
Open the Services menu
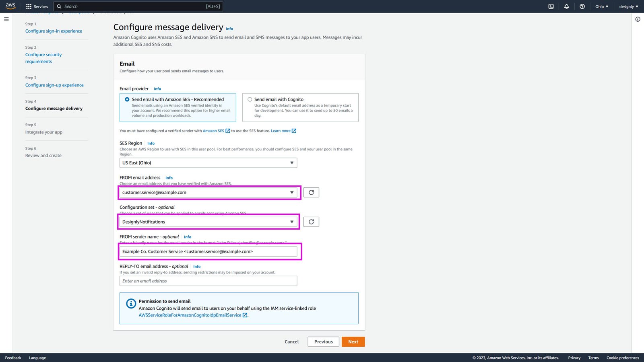tap(37, 6)
